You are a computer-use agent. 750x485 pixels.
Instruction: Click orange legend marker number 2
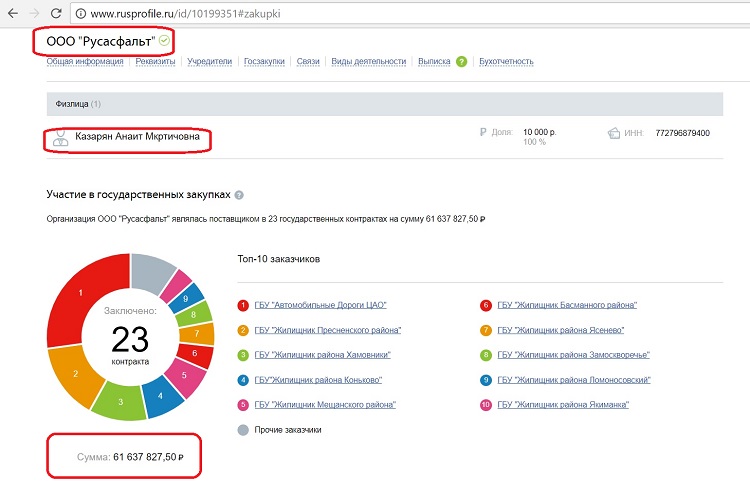point(243,330)
